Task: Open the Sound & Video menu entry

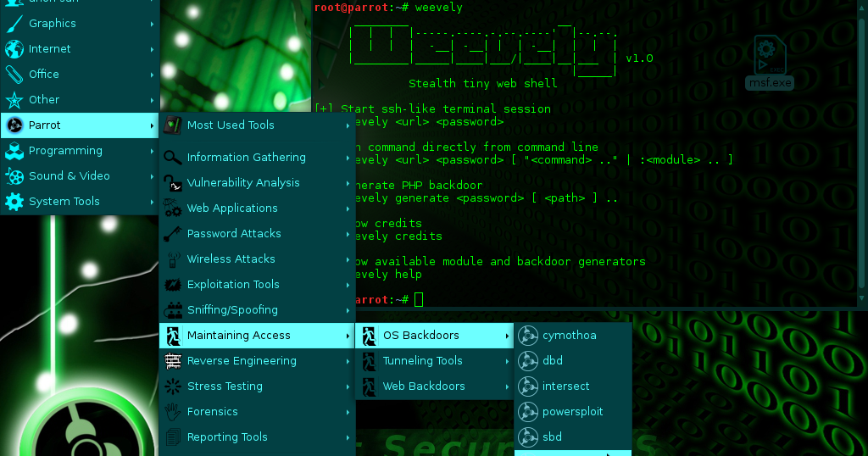Action: pyautogui.click(x=80, y=176)
